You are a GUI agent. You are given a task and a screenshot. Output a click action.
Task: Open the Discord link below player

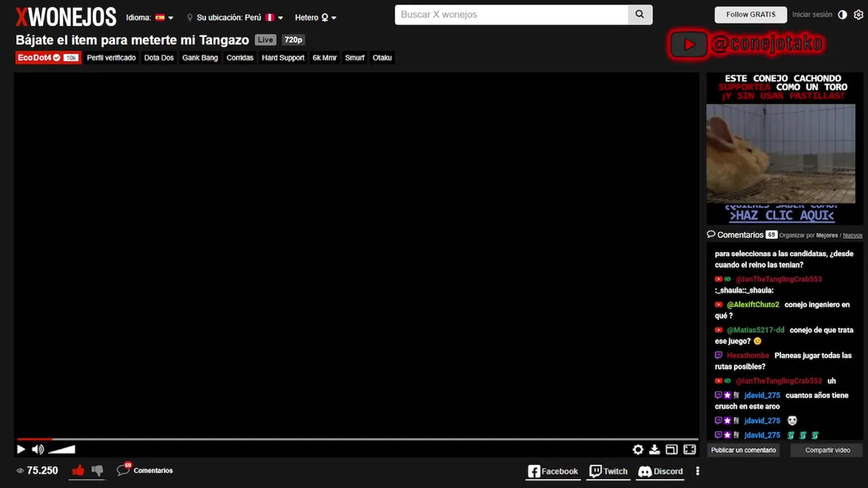coord(660,471)
